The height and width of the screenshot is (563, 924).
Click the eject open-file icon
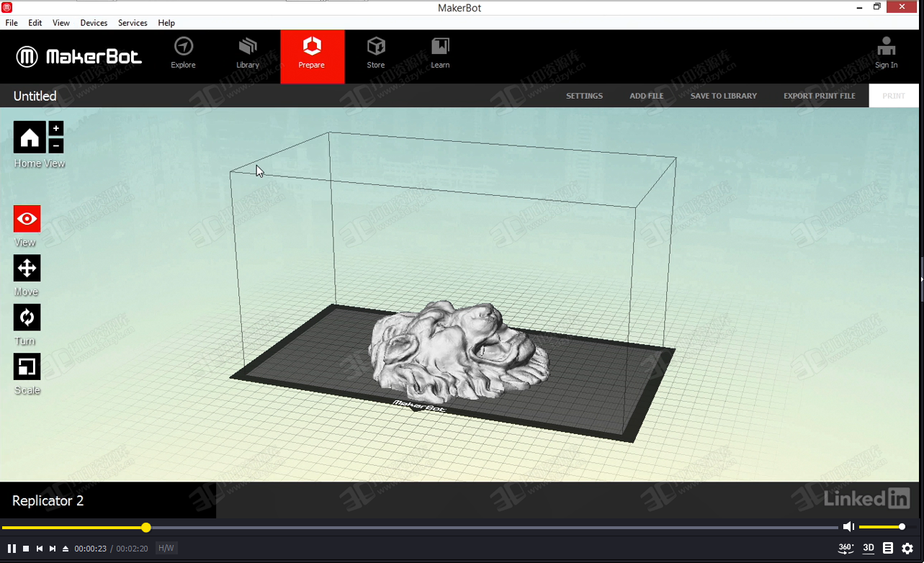point(66,549)
